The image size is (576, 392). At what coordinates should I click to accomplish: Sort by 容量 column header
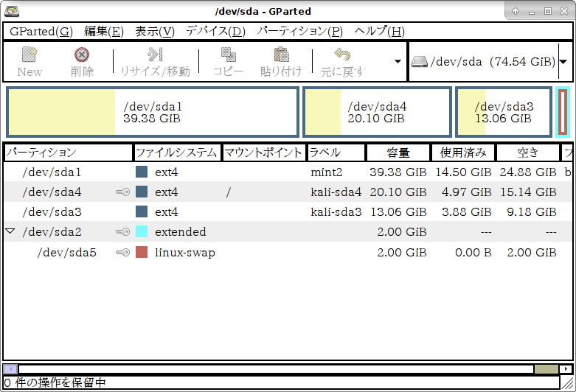398,153
